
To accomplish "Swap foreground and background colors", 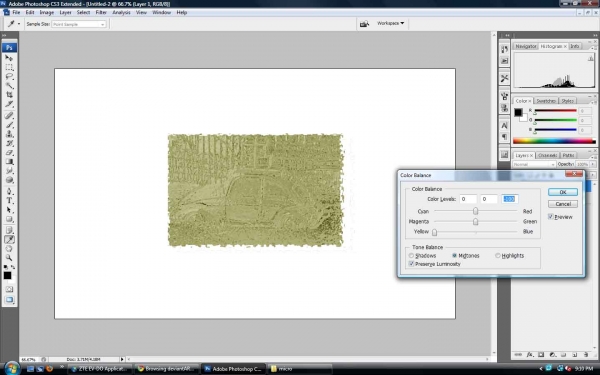I will pos(13,267).
